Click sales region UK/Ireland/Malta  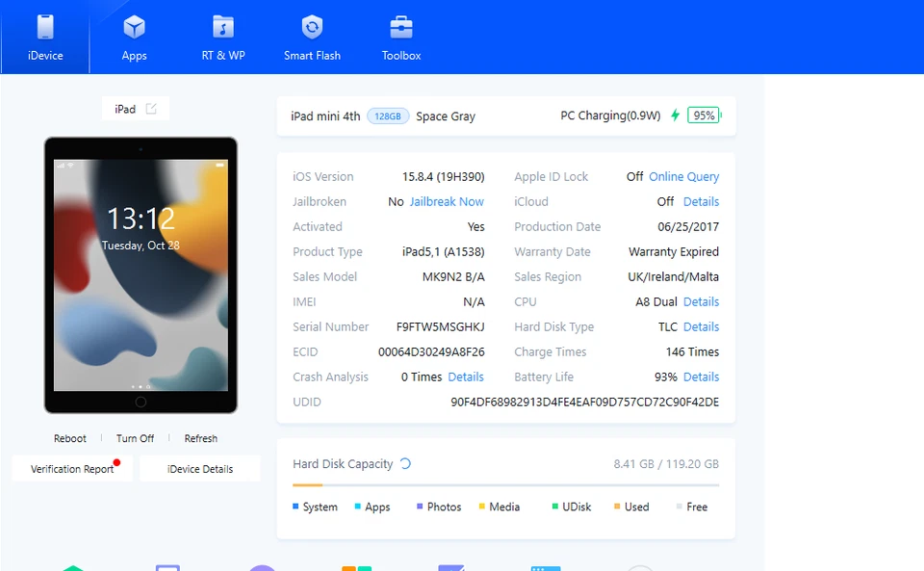click(673, 277)
